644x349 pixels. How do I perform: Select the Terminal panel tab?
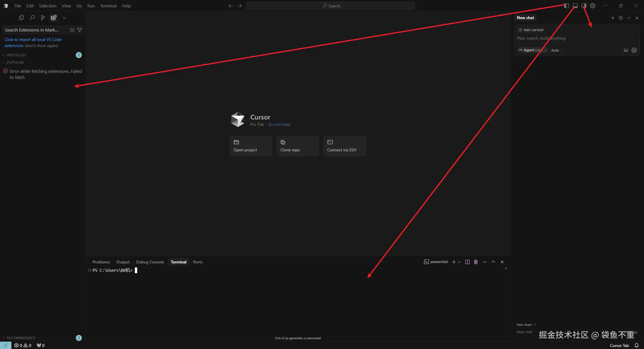pyautogui.click(x=178, y=262)
